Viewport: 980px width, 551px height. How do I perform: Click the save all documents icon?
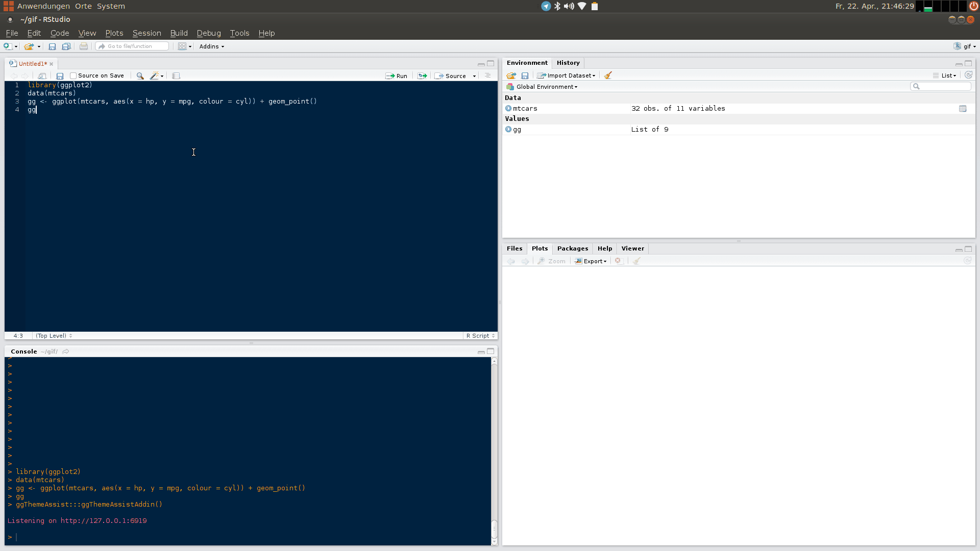pos(66,46)
